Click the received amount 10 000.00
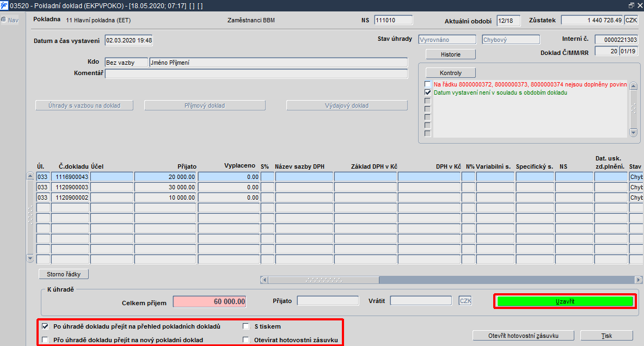 coord(165,197)
